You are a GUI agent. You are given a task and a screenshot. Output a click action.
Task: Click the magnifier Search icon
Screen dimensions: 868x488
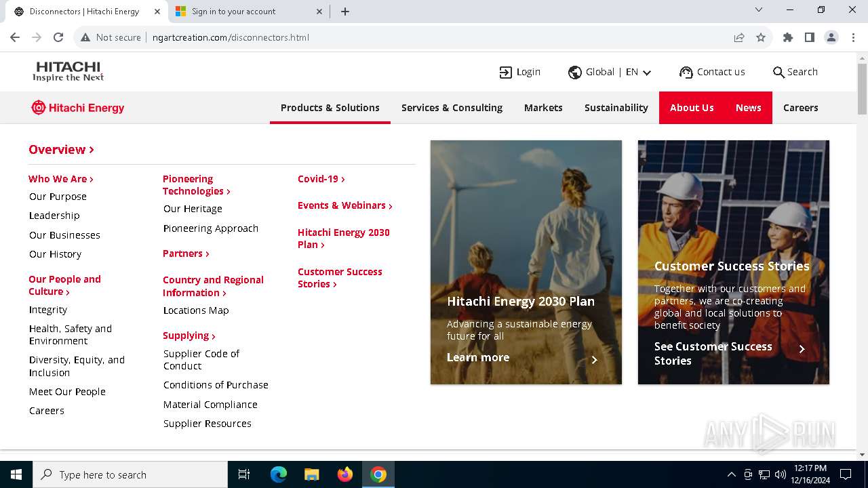[x=778, y=73]
